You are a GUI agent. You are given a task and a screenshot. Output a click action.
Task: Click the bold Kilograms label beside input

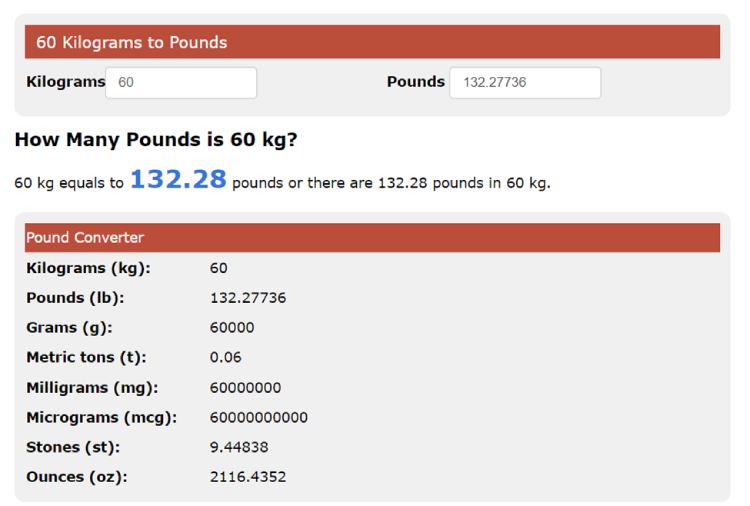tap(66, 82)
